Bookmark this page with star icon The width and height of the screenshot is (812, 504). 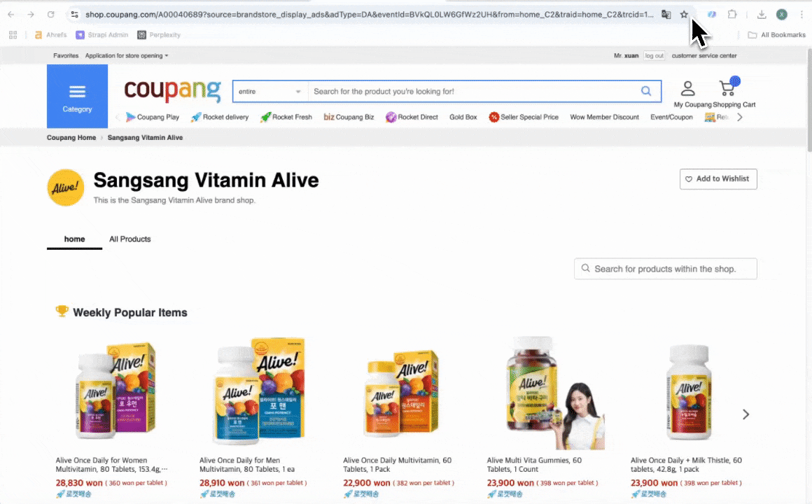coord(684,15)
